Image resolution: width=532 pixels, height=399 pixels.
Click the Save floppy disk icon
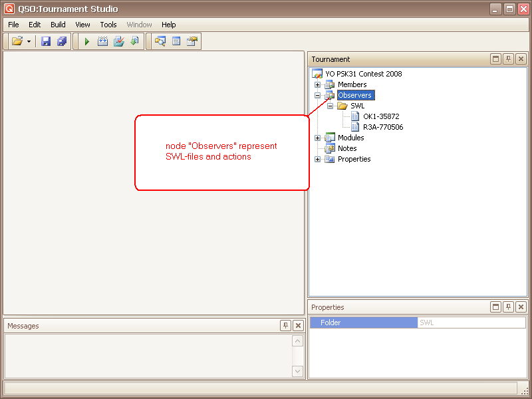point(46,41)
